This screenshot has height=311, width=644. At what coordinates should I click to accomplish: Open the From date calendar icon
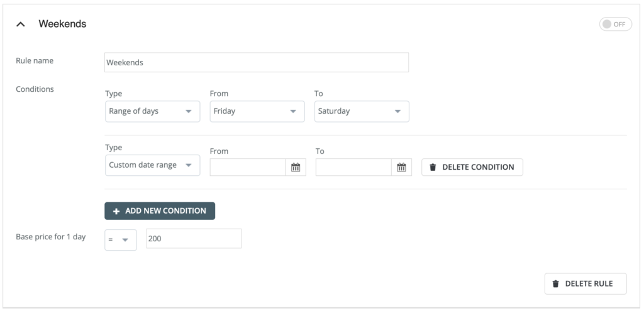coord(296,167)
